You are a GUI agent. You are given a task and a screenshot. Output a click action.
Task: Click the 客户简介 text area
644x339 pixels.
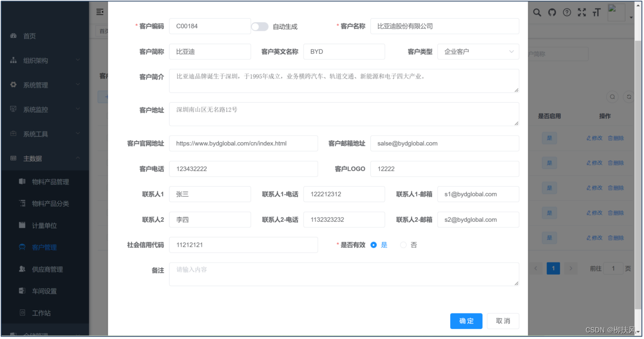(344, 81)
